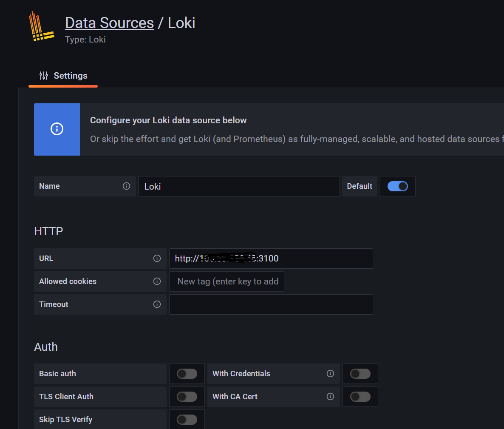Go back to Data Sources link
The height and width of the screenshot is (429, 504).
109,23
